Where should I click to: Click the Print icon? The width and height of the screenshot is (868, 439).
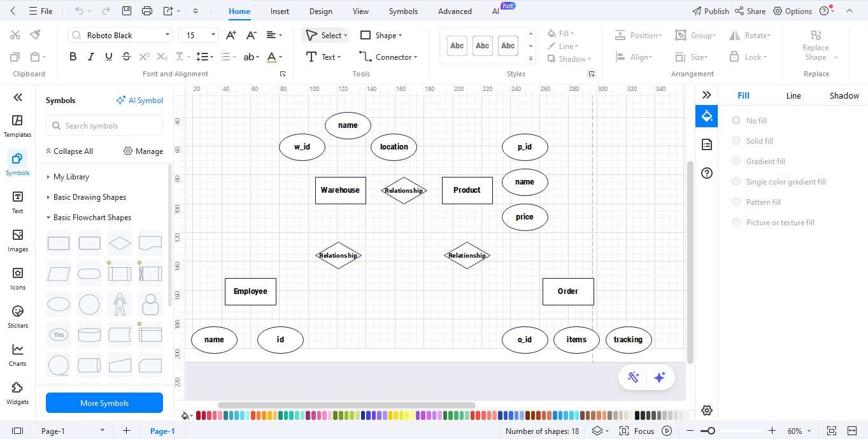[x=147, y=11]
